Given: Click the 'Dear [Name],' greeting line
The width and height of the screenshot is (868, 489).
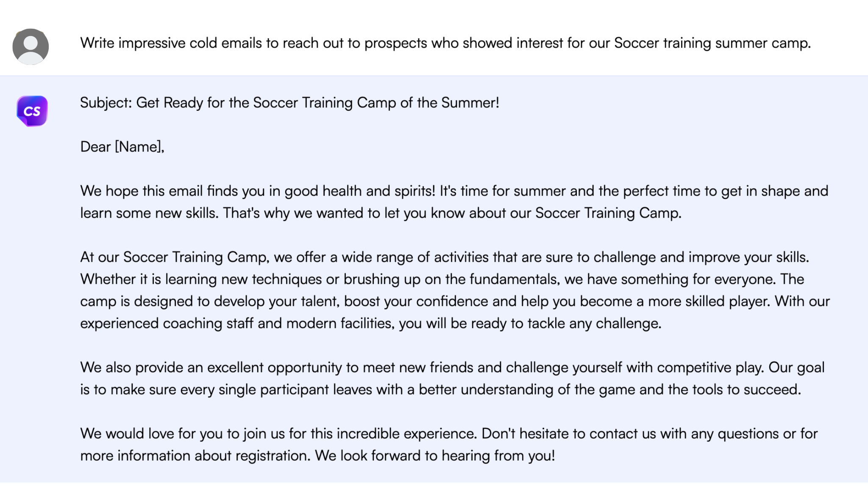Looking at the screenshot, I should pos(122,147).
